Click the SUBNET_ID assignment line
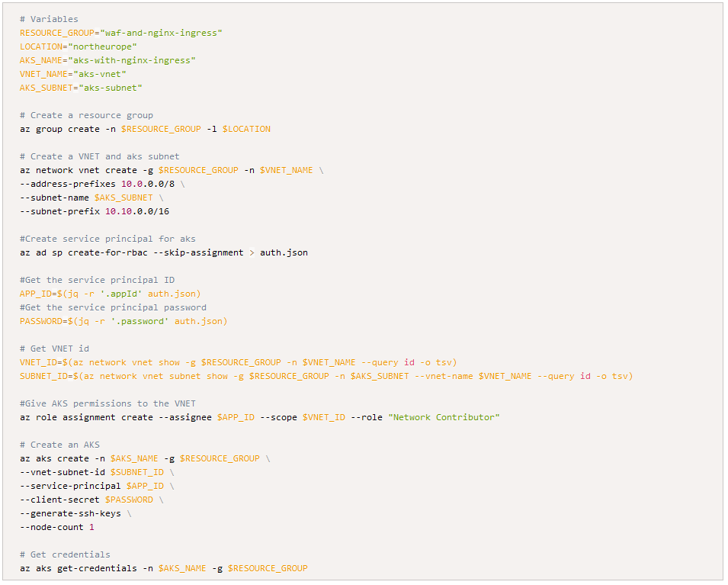 click(x=326, y=376)
